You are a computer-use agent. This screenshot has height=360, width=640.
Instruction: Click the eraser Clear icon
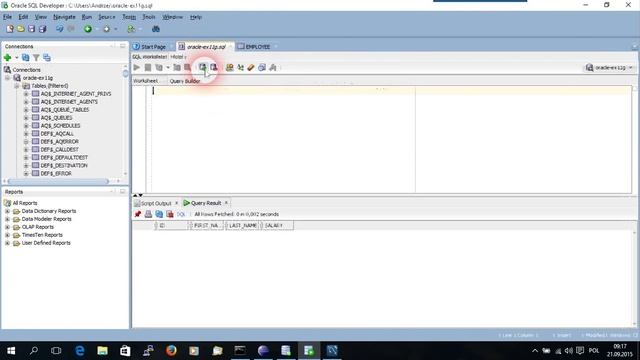pyautogui.click(x=251, y=67)
